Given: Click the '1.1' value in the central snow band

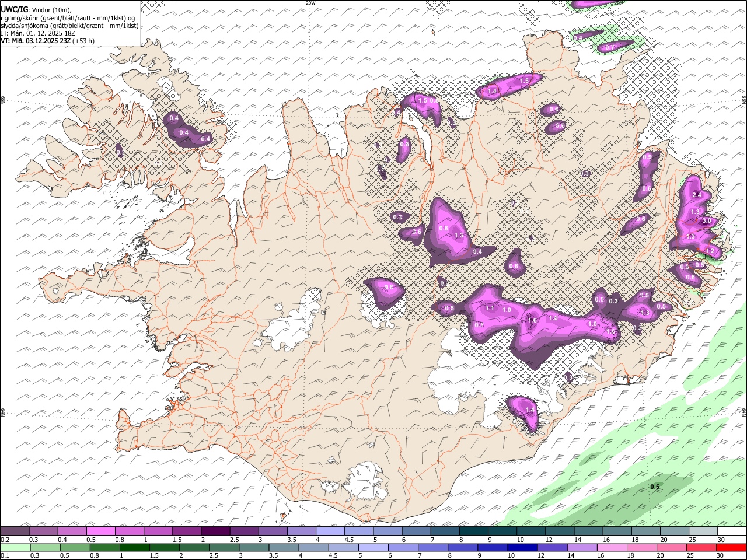Looking at the screenshot, I should pyautogui.click(x=490, y=308).
